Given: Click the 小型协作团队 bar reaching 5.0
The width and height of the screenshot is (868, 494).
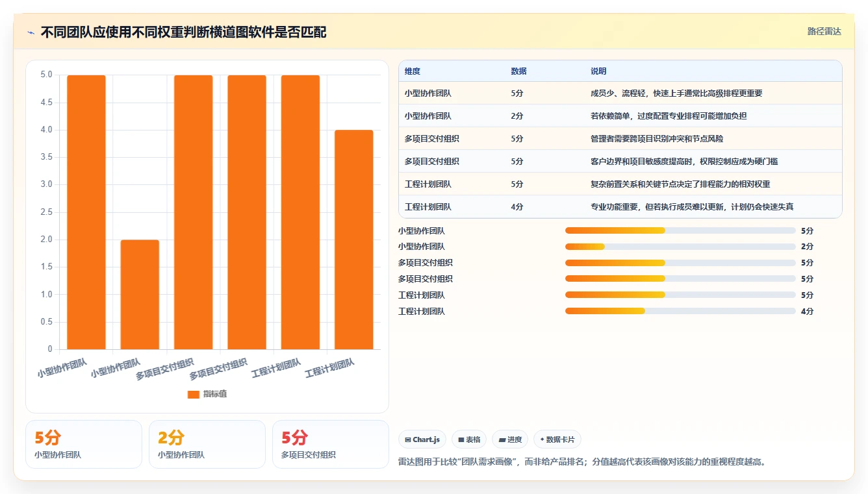Looking at the screenshot, I should (86, 212).
